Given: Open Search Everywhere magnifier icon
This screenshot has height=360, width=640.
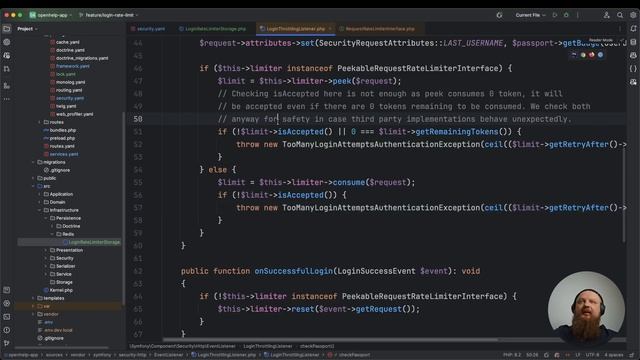Looking at the screenshot, I should pos(620,15).
